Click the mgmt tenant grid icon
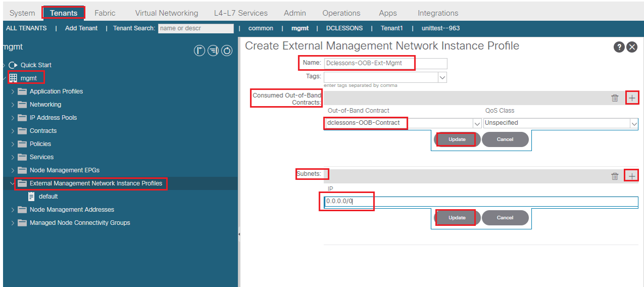644x287 pixels. coord(13,78)
